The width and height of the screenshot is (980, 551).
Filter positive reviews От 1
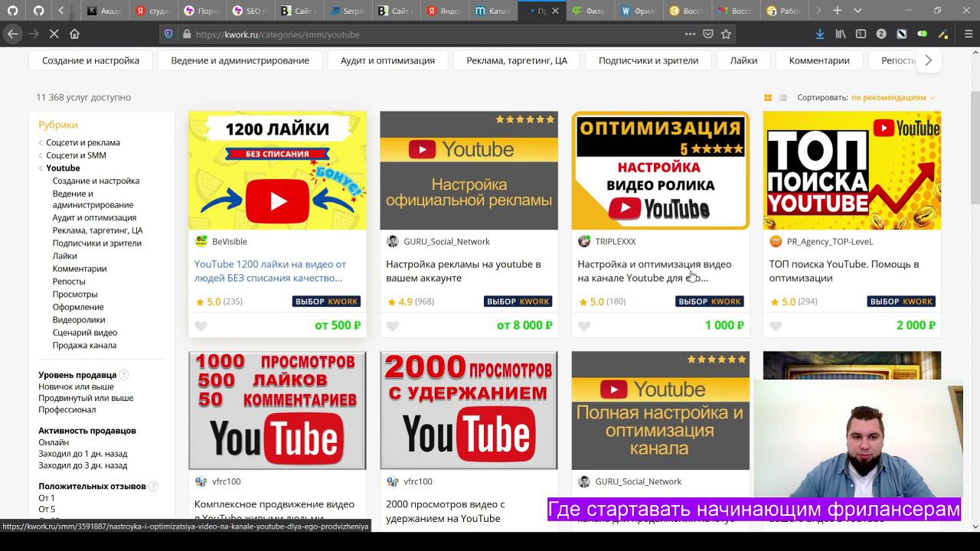point(47,498)
